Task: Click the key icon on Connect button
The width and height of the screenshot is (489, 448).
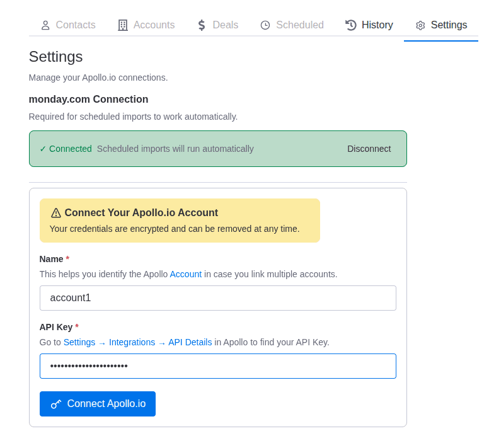Action: click(x=56, y=404)
